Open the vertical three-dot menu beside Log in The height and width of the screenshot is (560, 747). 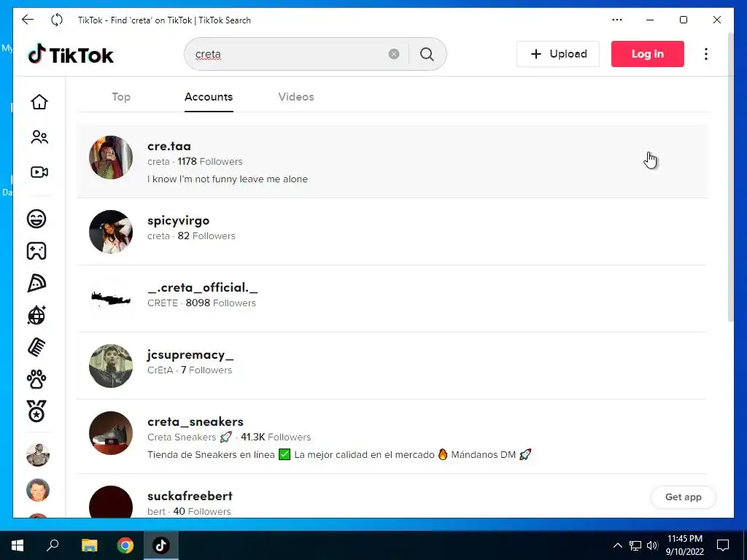[706, 54]
